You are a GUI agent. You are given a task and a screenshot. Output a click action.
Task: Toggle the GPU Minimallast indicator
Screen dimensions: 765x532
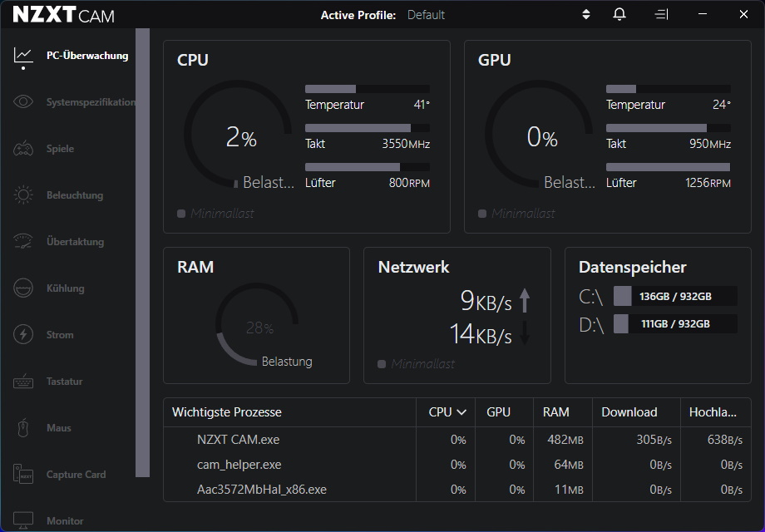pyautogui.click(x=482, y=214)
